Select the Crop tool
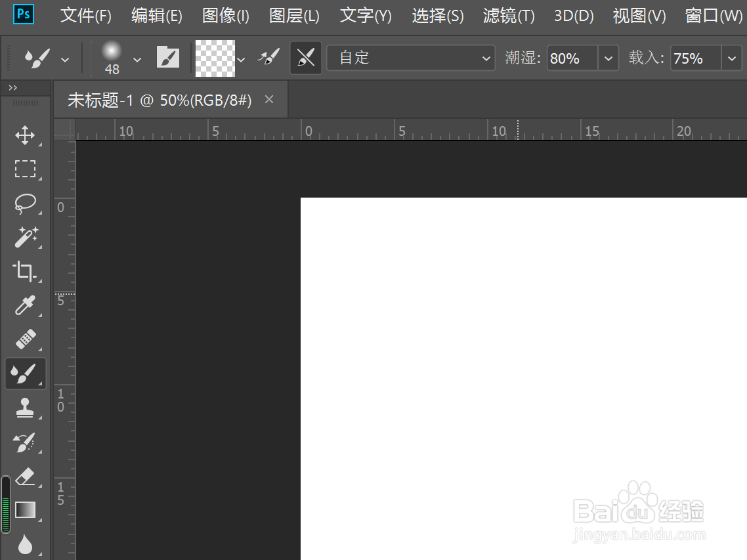Viewport: 747px width, 560px height. (x=25, y=271)
